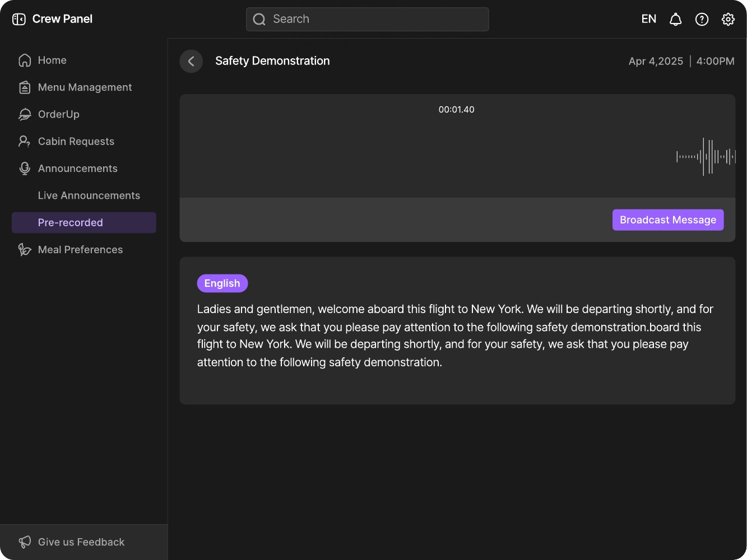
Task: Click the Meal Preferences leaf icon
Action: 25,250
